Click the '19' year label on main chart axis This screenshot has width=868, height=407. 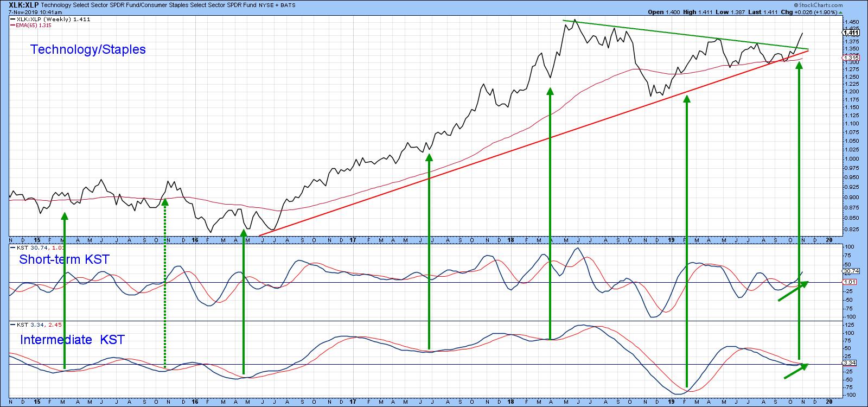pos(671,240)
